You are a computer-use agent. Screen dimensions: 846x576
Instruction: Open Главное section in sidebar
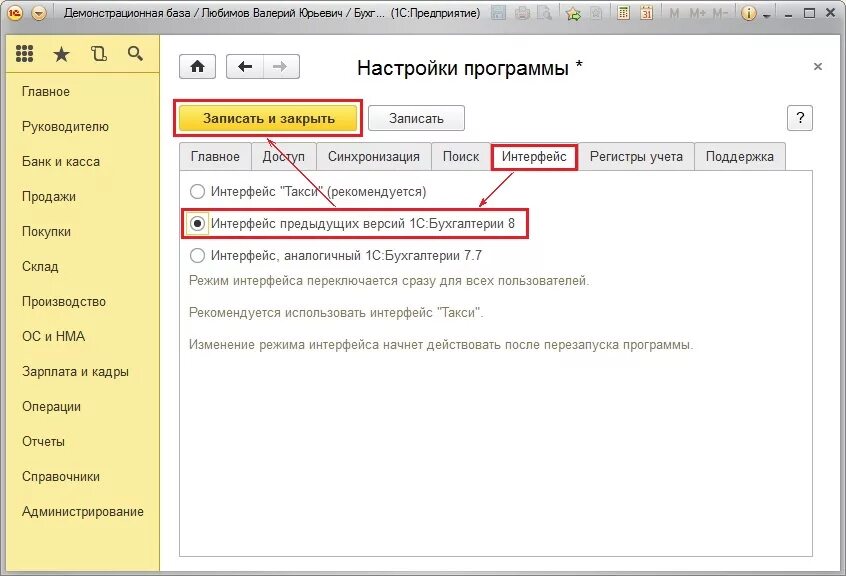tap(46, 92)
